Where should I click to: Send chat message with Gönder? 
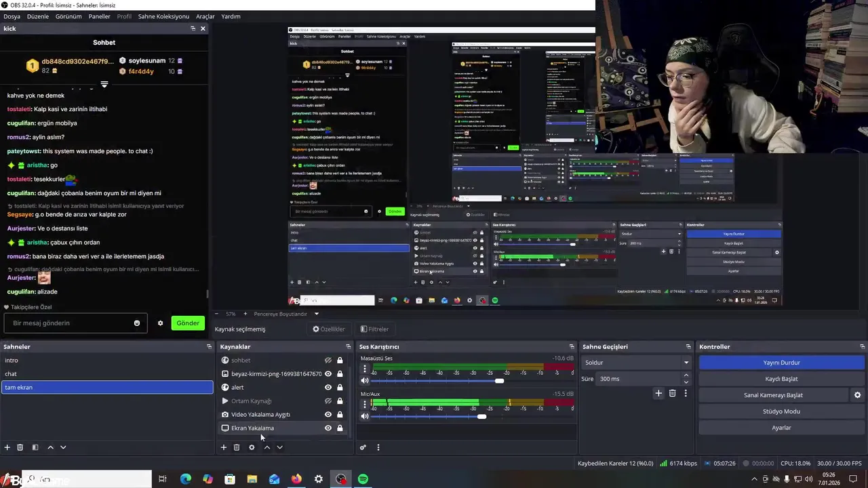point(188,323)
